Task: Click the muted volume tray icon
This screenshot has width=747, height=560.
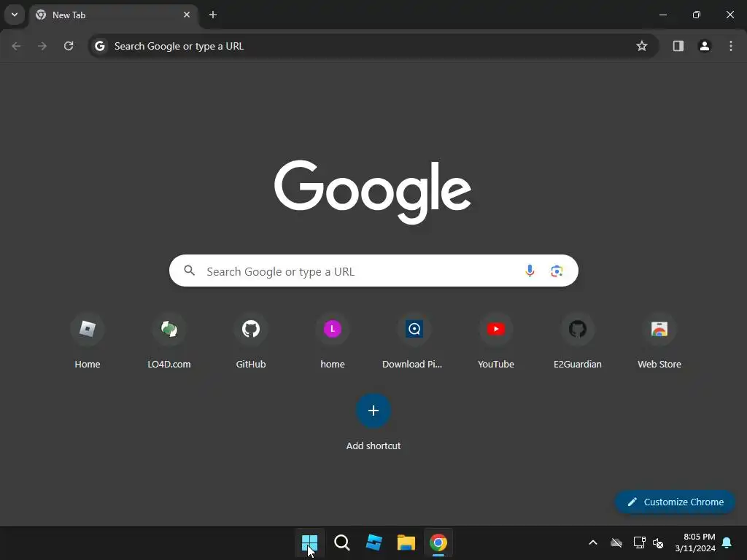Action: coord(659,542)
